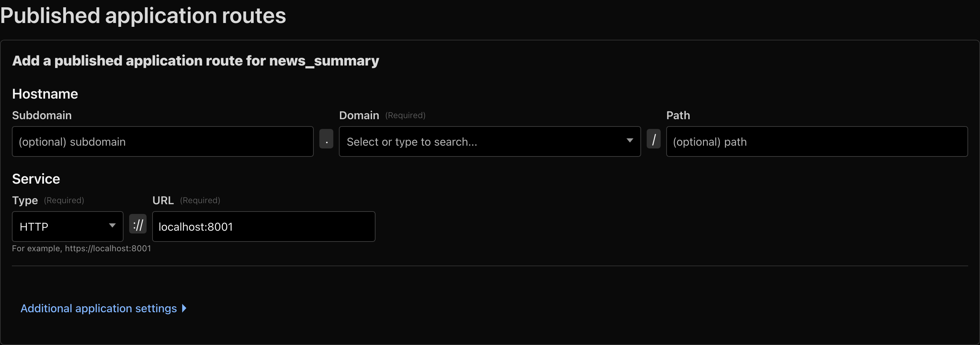The image size is (980, 345).
Task: Click the dot separator after Subdomain
Action: [326, 139]
